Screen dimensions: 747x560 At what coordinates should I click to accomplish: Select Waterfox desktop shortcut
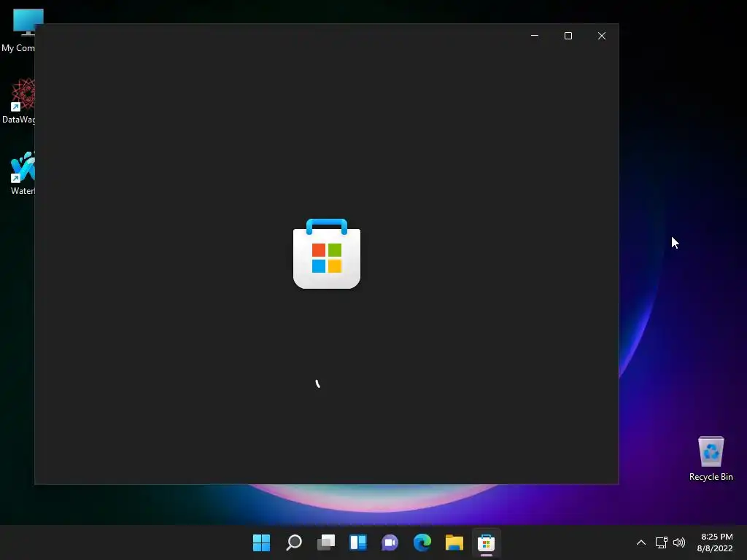tap(22, 174)
